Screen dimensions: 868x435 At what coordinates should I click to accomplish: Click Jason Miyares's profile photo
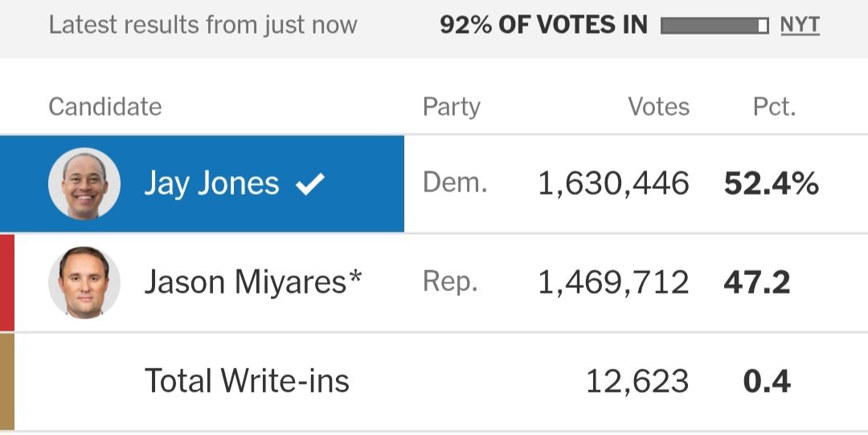coord(84,282)
